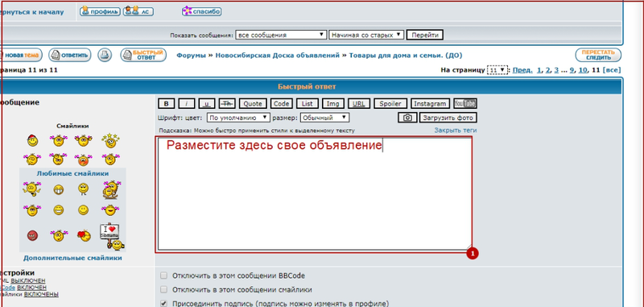This screenshot has height=307, width=644.
Task: Click the camera icon next to Загрузить фото
Action: pyautogui.click(x=407, y=118)
